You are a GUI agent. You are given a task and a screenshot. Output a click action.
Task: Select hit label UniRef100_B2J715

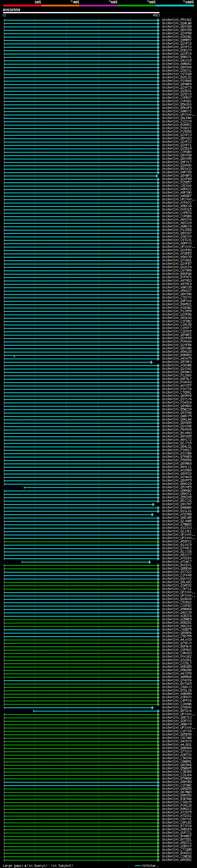click(x=177, y=443)
